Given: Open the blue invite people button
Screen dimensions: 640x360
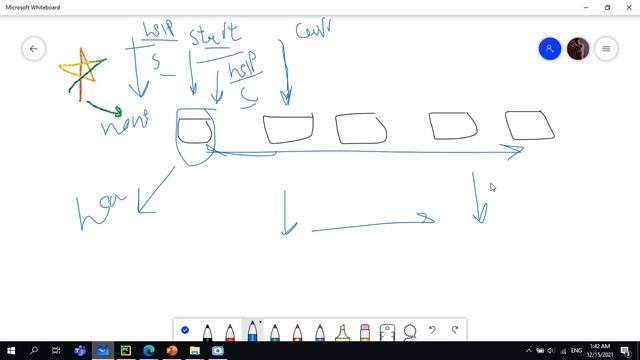Looking at the screenshot, I should coord(549,49).
